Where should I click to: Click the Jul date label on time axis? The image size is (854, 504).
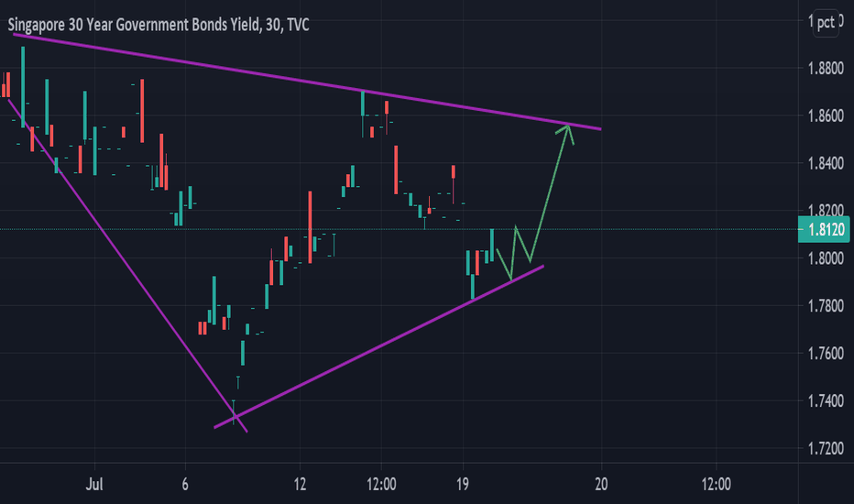[x=94, y=484]
